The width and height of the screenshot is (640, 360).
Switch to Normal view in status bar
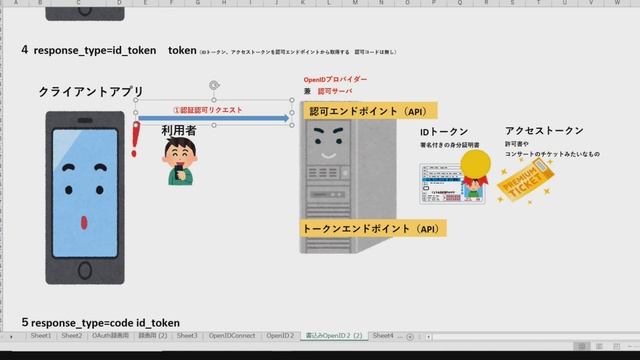point(582,347)
